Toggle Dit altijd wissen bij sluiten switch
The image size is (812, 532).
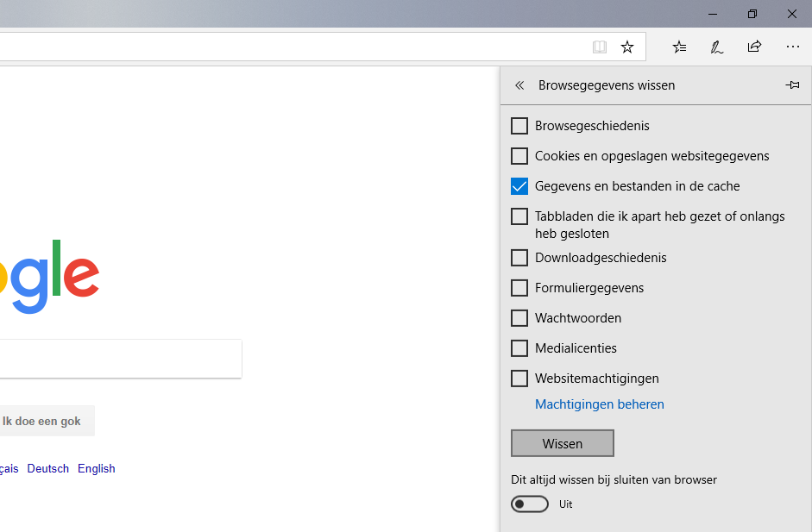click(529, 504)
